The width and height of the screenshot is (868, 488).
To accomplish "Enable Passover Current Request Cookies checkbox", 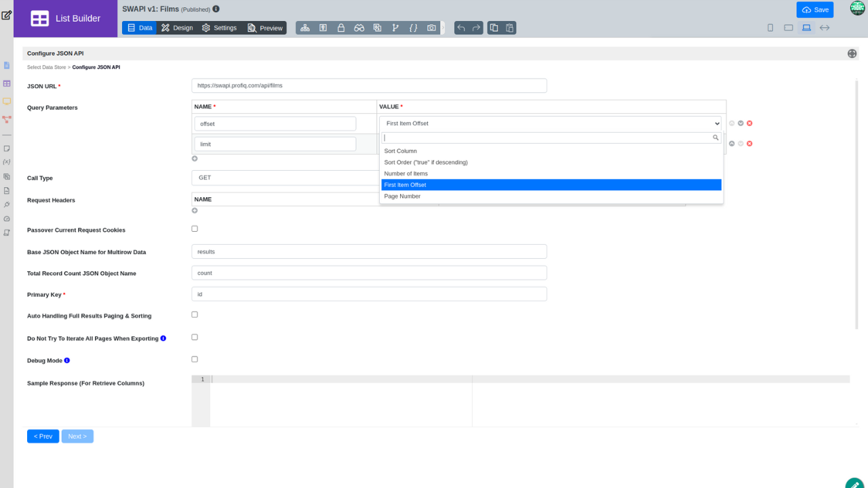I will tap(195, 229).
